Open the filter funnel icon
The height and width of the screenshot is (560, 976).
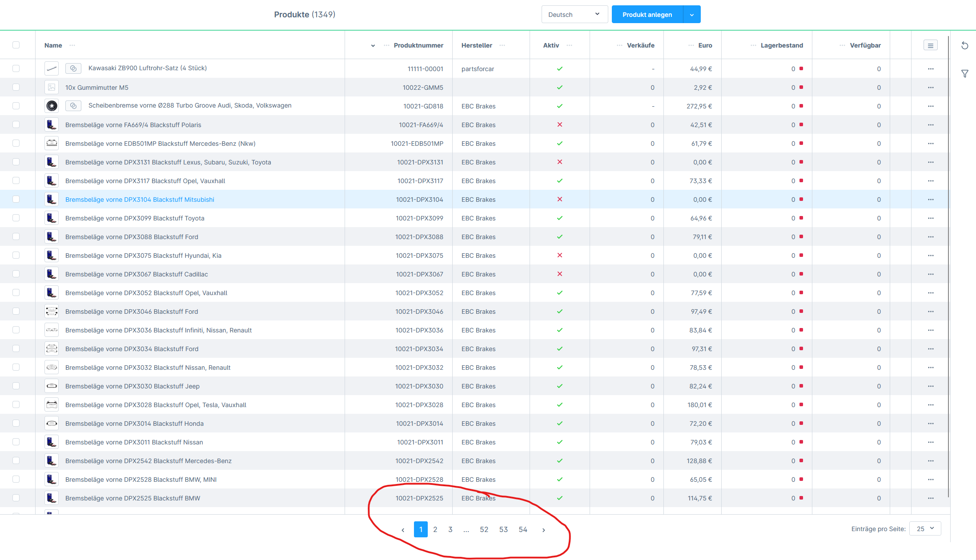click(964, 74)
